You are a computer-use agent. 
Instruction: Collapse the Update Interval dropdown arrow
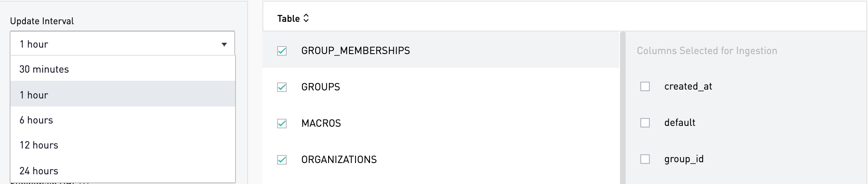click(224, 44)
